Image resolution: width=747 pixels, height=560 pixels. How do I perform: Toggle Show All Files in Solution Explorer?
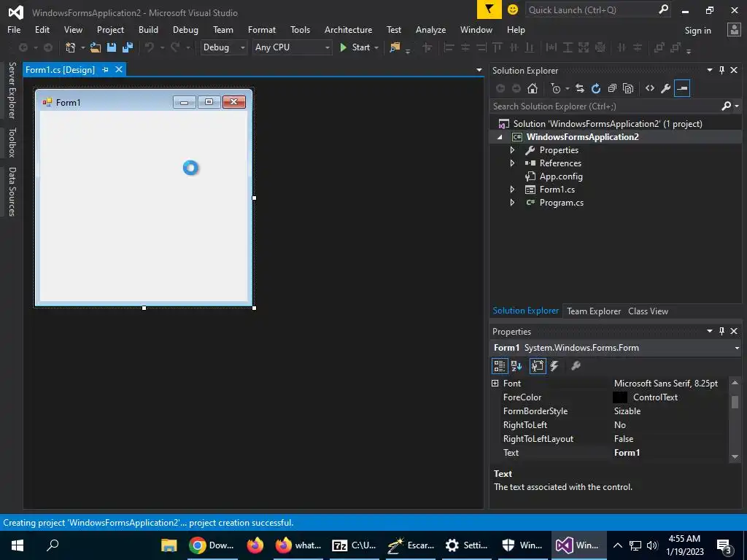pyautogui.click(x=628, y=88)
